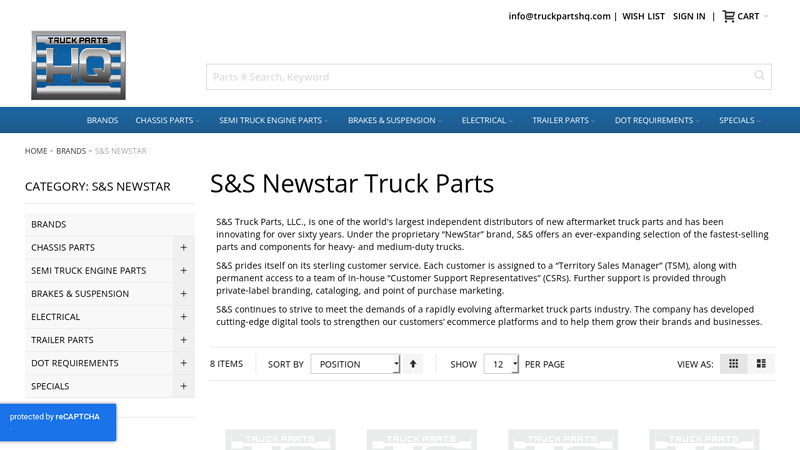
Task: Expand Electrical sidebar plus icon
Action: (183, 317)
